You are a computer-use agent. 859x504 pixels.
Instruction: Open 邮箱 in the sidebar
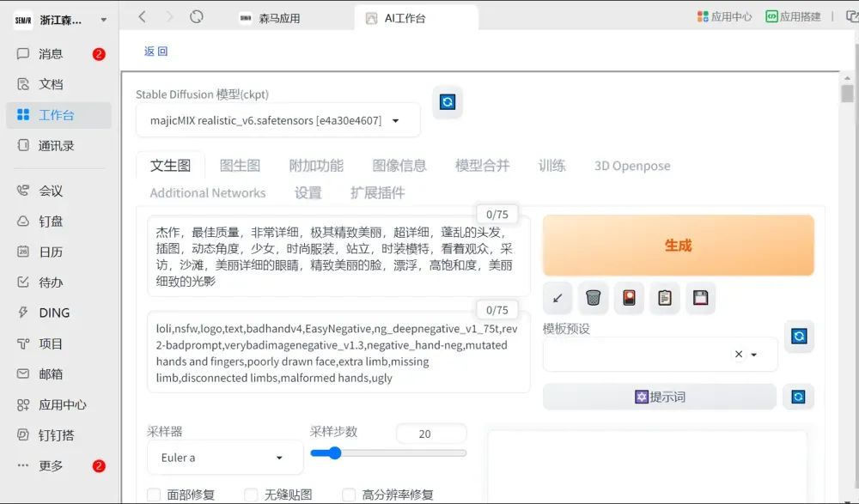pos(58,374)
